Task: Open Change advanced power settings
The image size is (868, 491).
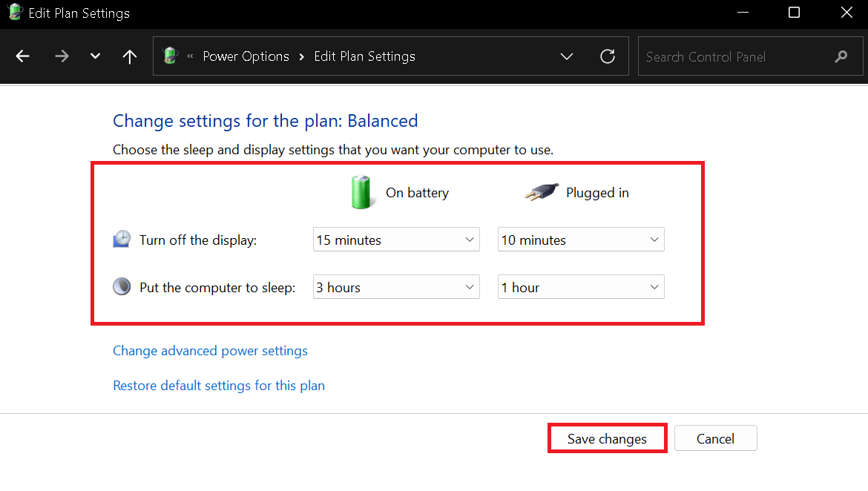Action: (210, 350)
